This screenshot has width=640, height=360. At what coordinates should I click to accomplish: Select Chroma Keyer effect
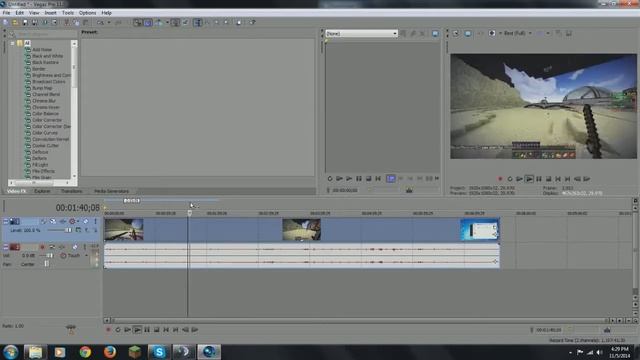pyautogui.click(x=46, y=107)
